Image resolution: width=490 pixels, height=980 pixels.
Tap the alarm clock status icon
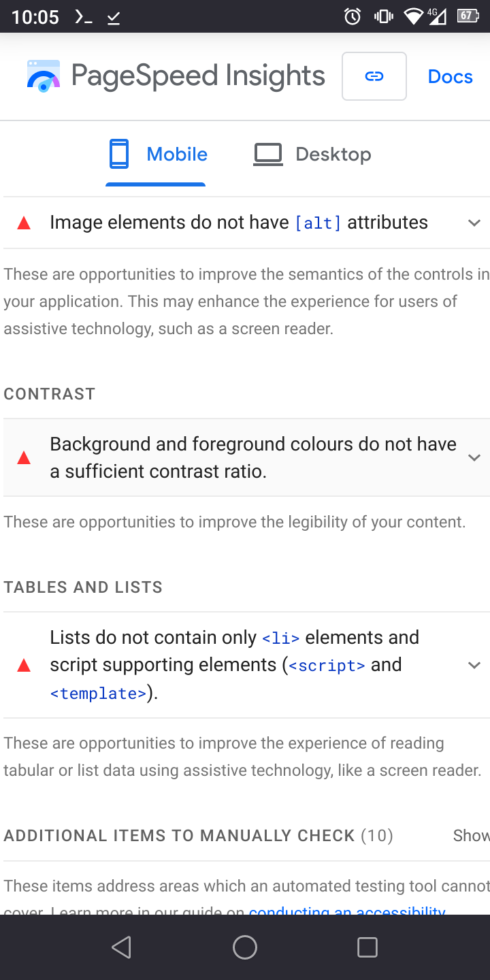(x=353, y=16)
